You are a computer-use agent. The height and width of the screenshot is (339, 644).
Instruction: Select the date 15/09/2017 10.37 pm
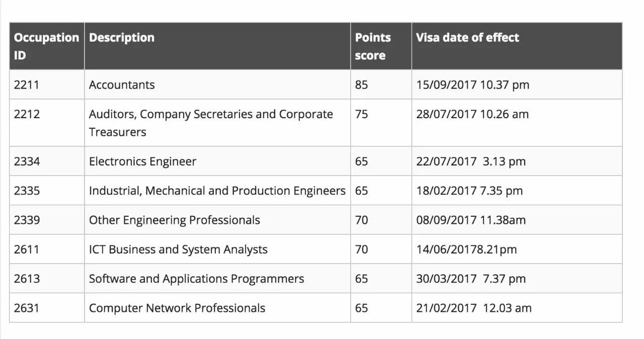coord(473,84)
